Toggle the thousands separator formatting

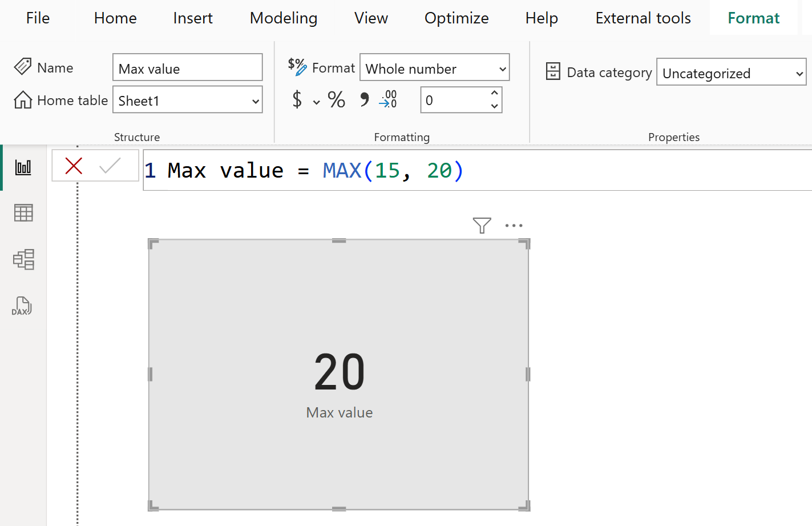(x=363, y=99)
